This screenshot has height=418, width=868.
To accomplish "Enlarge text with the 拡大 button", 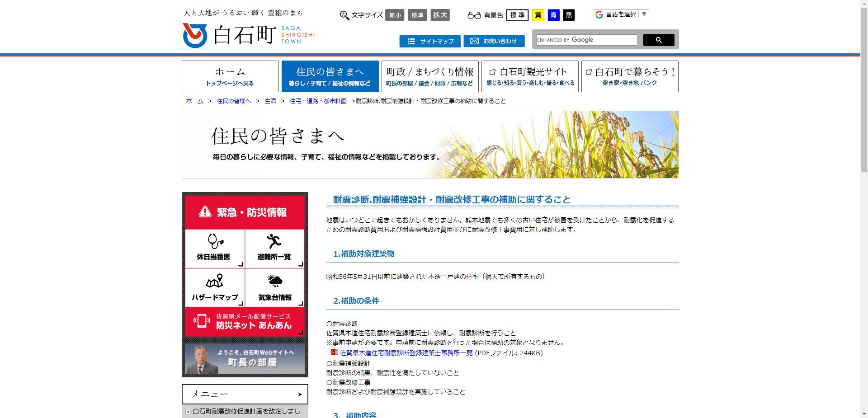I will pyautogui.click(x=440, y=15).
